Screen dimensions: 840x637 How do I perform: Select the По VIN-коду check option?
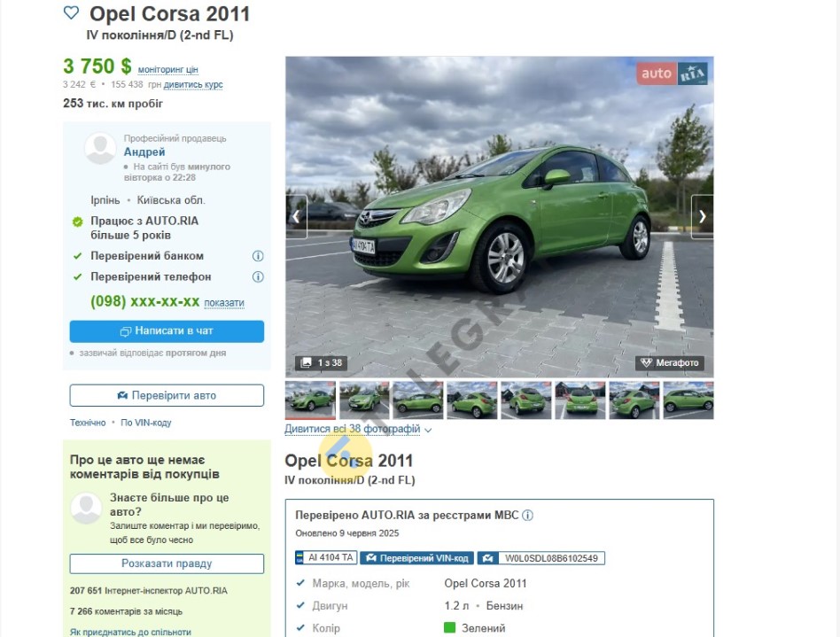146,423
